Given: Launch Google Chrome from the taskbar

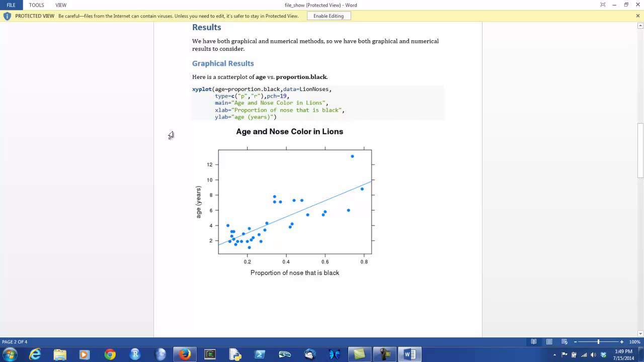Looking at the screenshot, I should pos(110,354).
